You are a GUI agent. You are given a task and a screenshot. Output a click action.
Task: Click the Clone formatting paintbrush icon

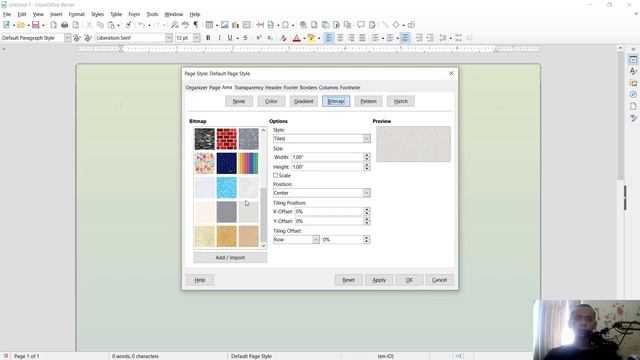[128, 25]
